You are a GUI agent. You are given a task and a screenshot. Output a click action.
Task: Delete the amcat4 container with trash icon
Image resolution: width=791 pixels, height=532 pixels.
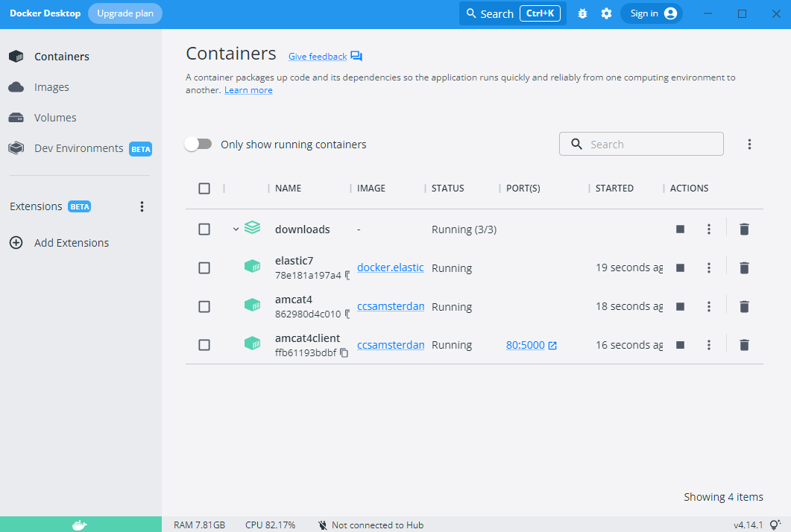click(743, 306)
